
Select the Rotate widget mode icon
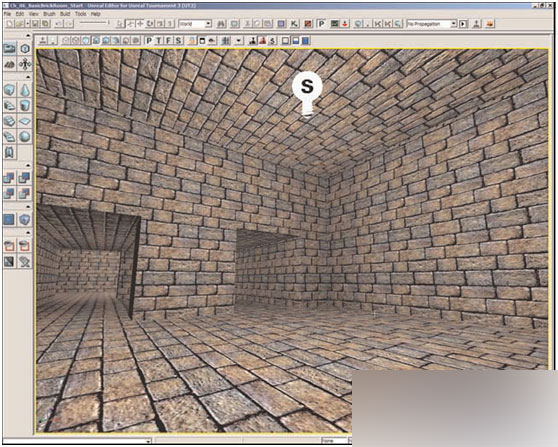[x=150, y=23]
